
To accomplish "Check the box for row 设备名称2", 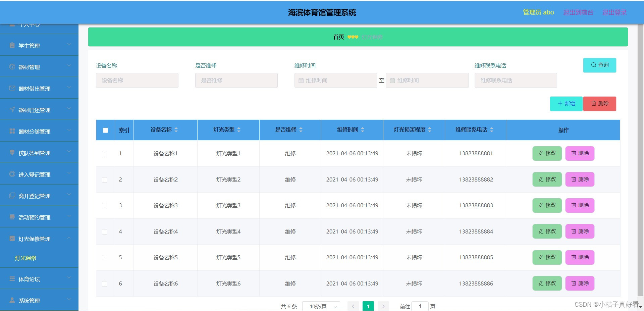I will pyautogui.click(x=105, y=180).
